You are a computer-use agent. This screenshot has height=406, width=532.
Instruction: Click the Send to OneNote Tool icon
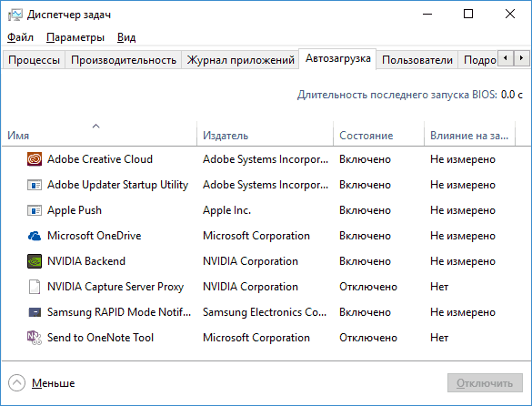click(35, 338)
